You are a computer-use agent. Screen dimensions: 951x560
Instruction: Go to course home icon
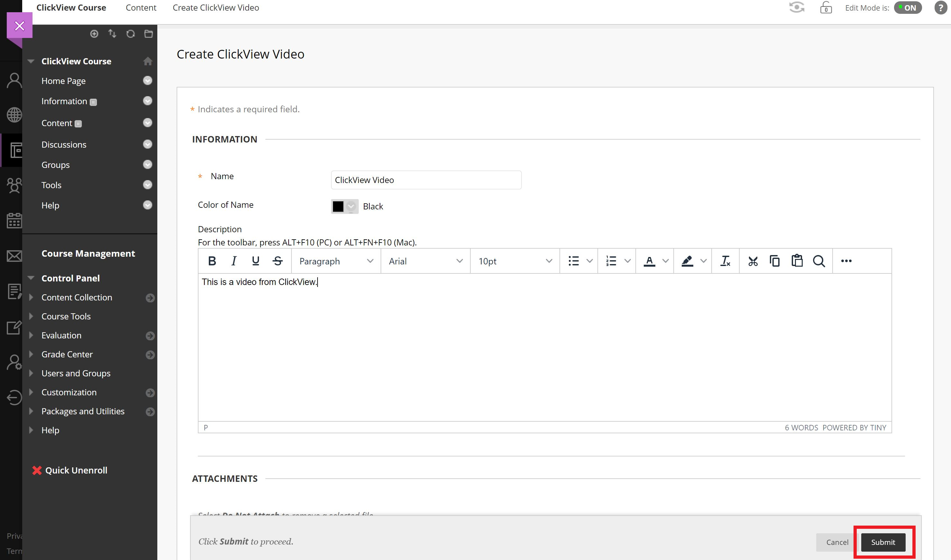[x=148, y=61]
